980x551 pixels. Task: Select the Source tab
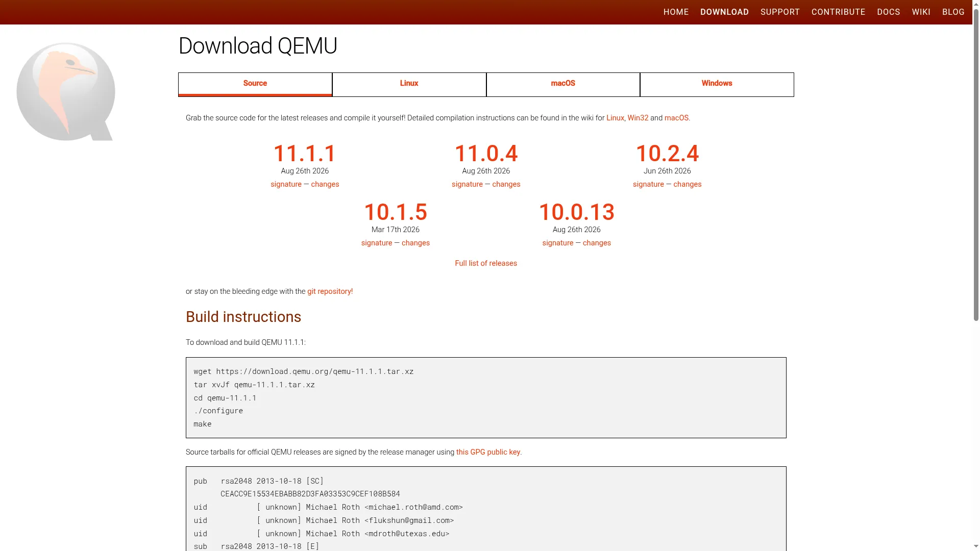(x=255, y=84)
